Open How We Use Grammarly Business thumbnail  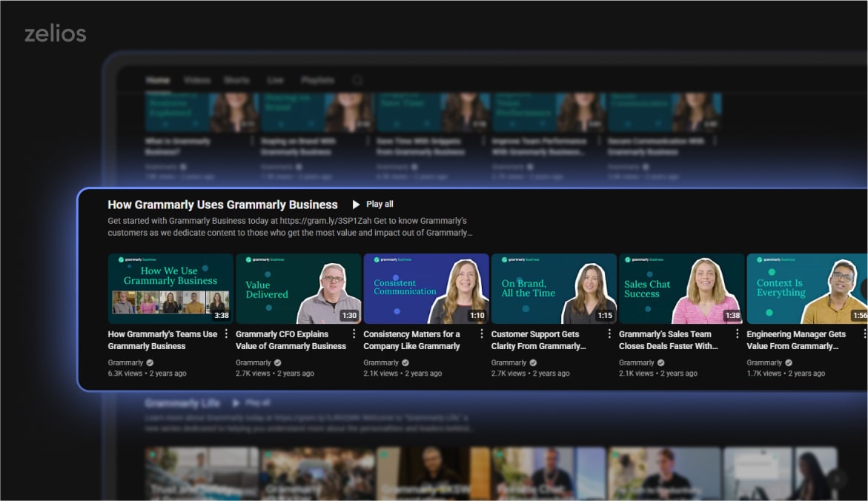(170, 288)
